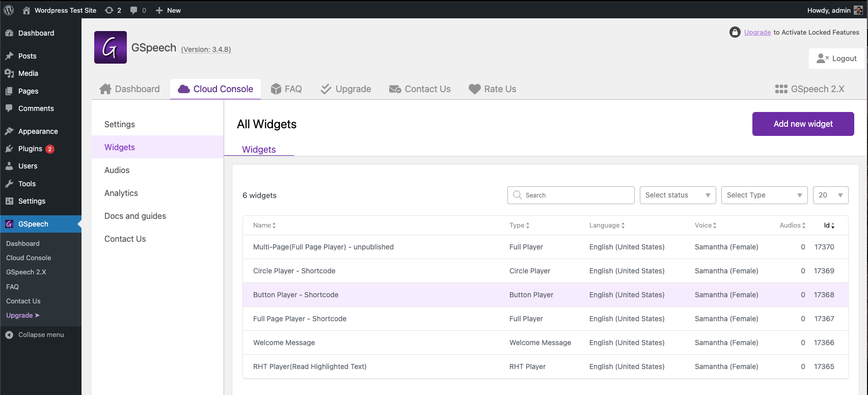
Task: Click the Rate Us heart tab
Action: [493, 89]
